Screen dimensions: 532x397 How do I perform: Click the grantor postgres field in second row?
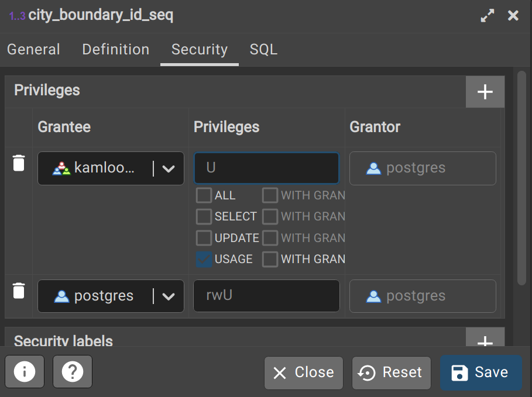[423, 296]
